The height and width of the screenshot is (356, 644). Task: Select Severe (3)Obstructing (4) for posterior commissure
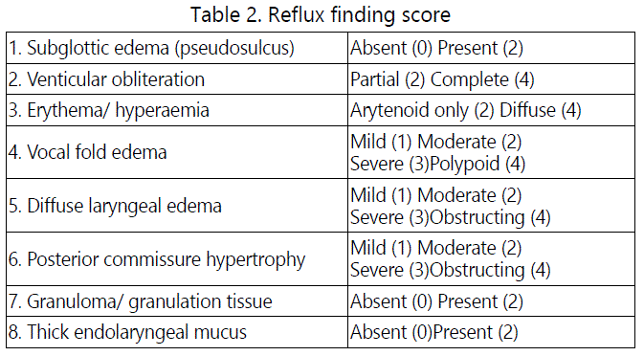click(x=451, y=270)
